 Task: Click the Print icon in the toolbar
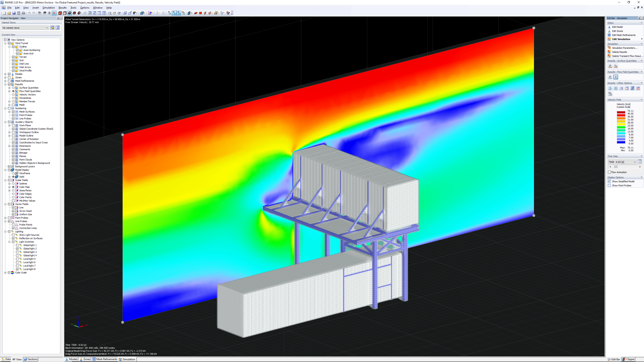pyautogui.click(x=23, y=13)
